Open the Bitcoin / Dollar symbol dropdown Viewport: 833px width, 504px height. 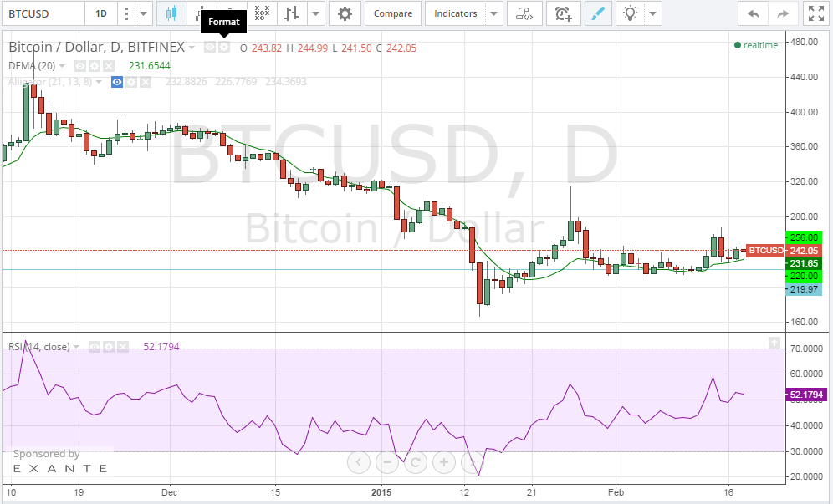(190, 47)
